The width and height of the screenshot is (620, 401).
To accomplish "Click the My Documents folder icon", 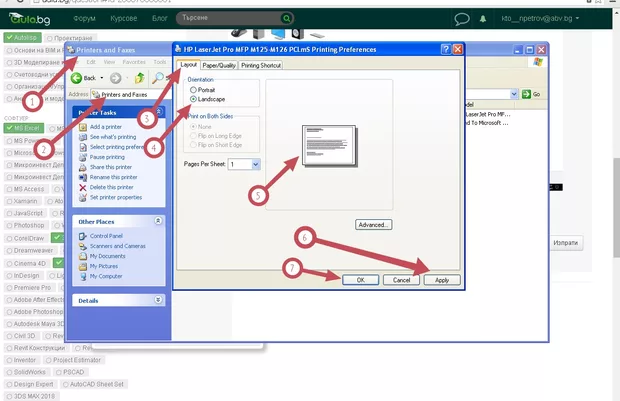I will click(83, 256).
